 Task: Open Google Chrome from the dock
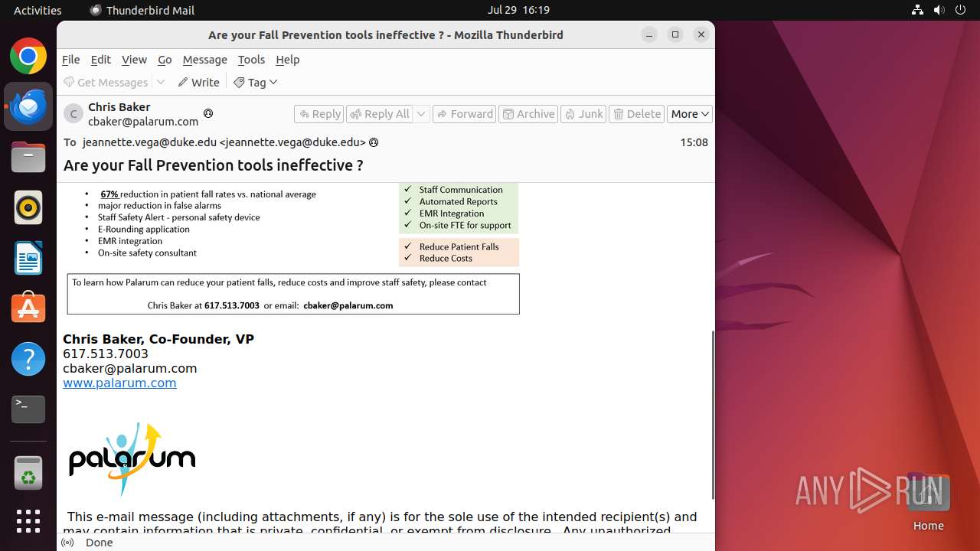click(x=28, y=57)
